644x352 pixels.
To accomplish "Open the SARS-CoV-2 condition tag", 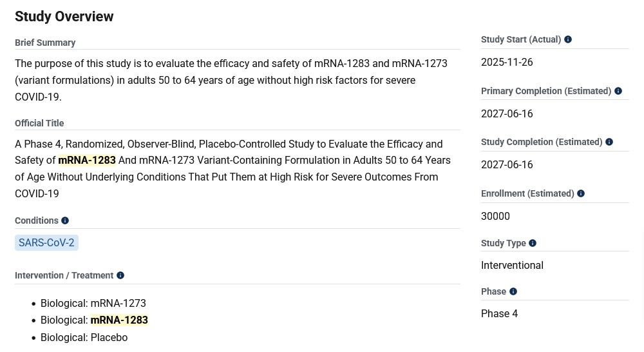I will coord(46,242).
